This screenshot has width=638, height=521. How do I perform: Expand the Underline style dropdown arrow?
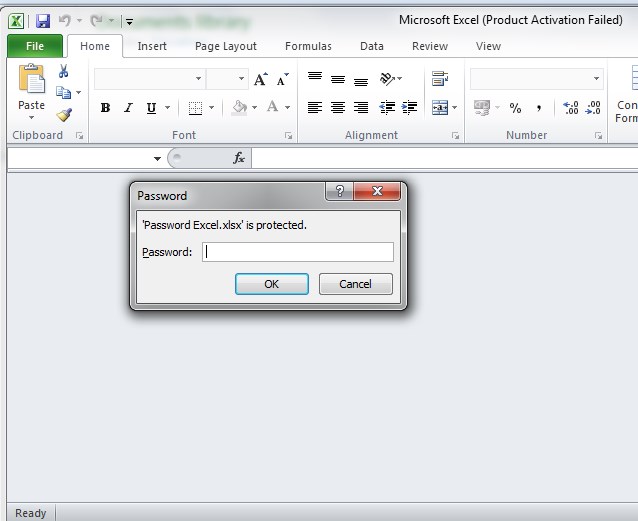coord(168,108)
